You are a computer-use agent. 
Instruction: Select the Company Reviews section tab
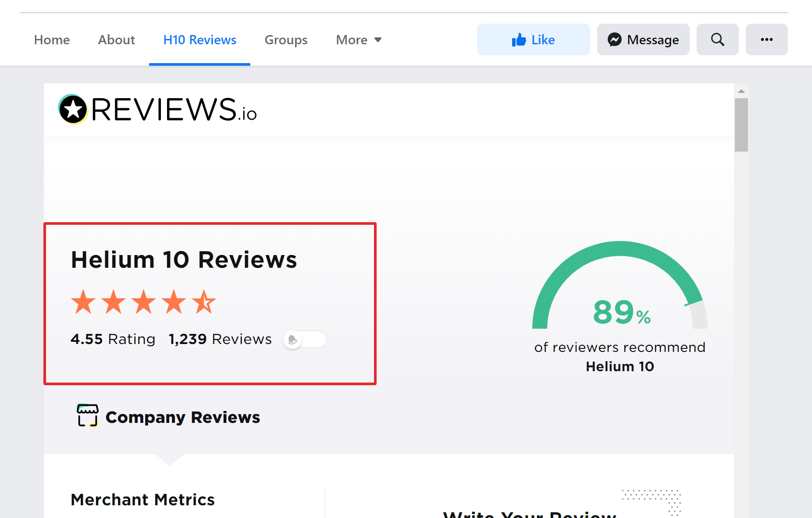coord(169,417)
